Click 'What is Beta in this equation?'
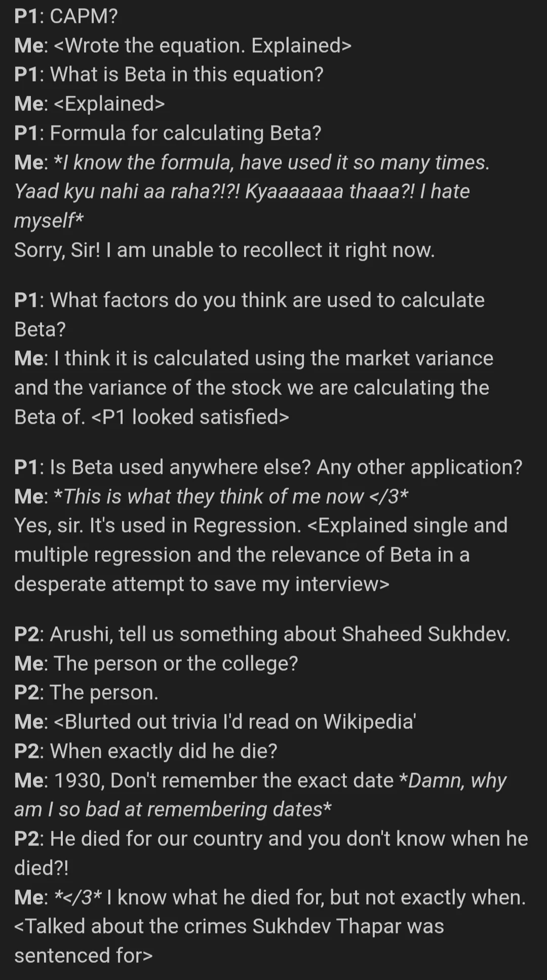 coord(186,74)
